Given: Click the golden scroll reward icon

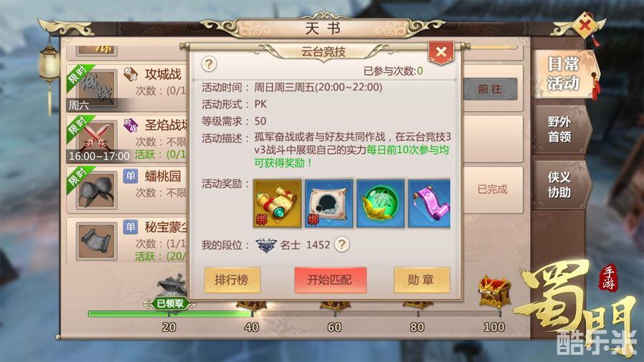Looking at the screenshot, I should 277,203.
